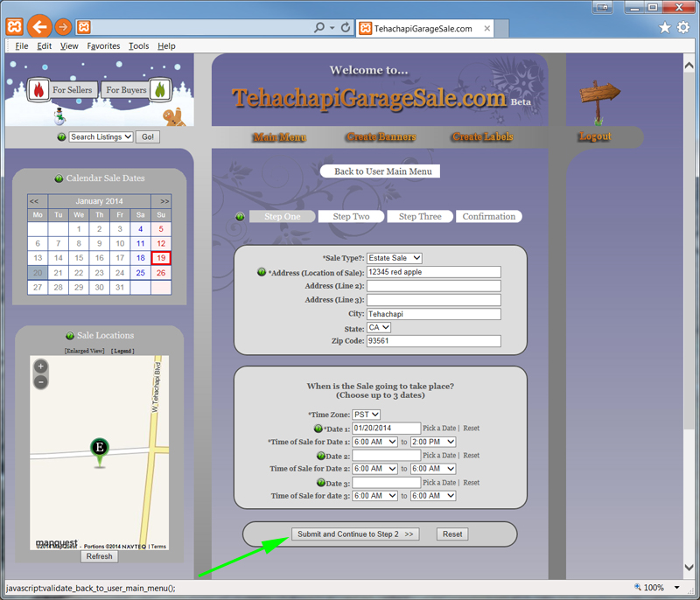Open the Create Banners link
This screenshot has width=700, height=600.
point(381,136)
